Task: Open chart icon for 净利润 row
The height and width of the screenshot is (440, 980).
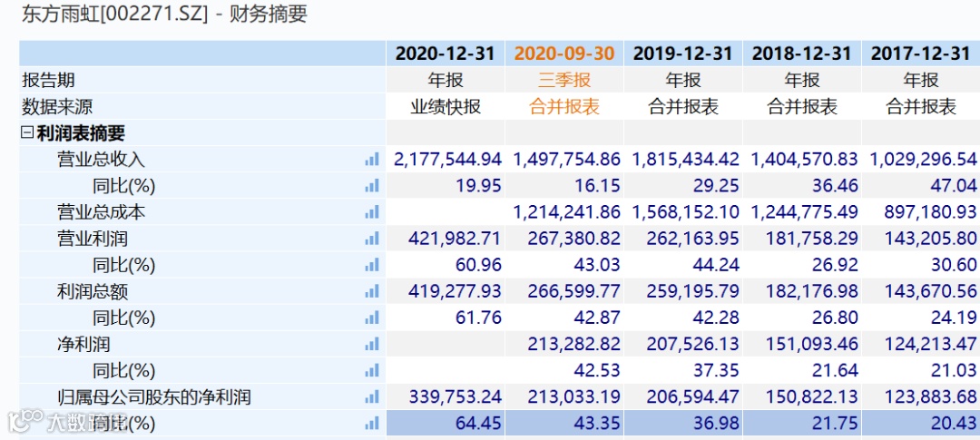Action: pos(372,344)
